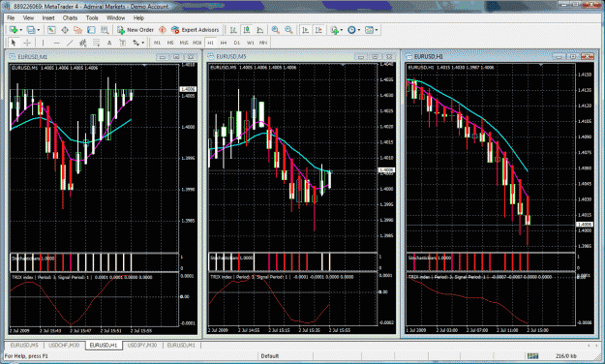Open the Charts menu

coord(70,17)
